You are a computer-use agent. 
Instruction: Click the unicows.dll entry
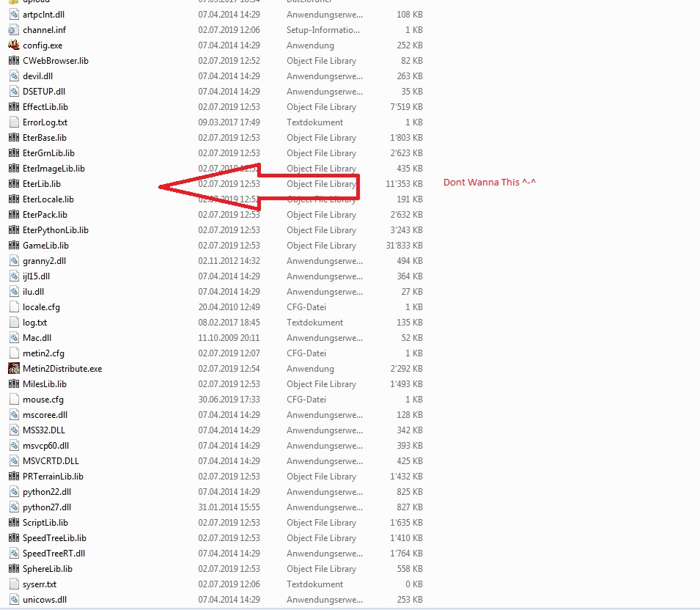coord(43,599)
